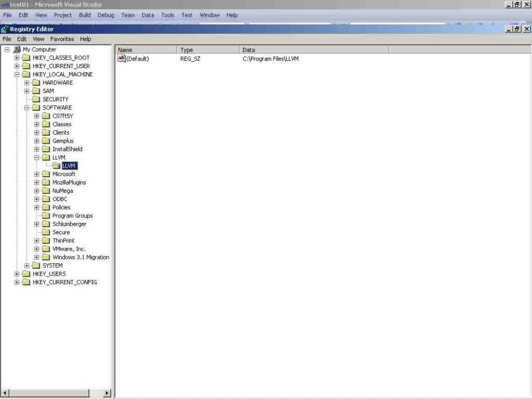532x399 pixels.
Task: Select the Program Groups folder icon
Action: pos(46,215)
